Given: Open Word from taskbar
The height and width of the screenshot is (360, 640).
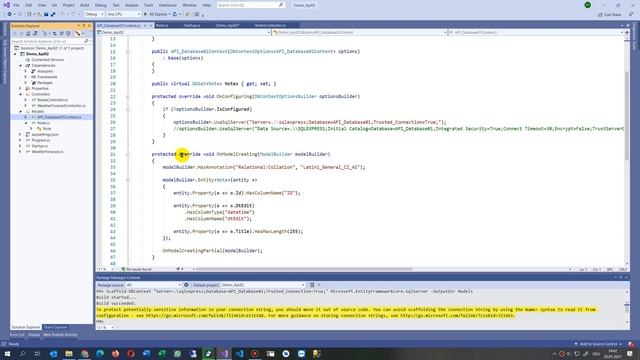Looking at the screenshot, I should coord(147,354).
